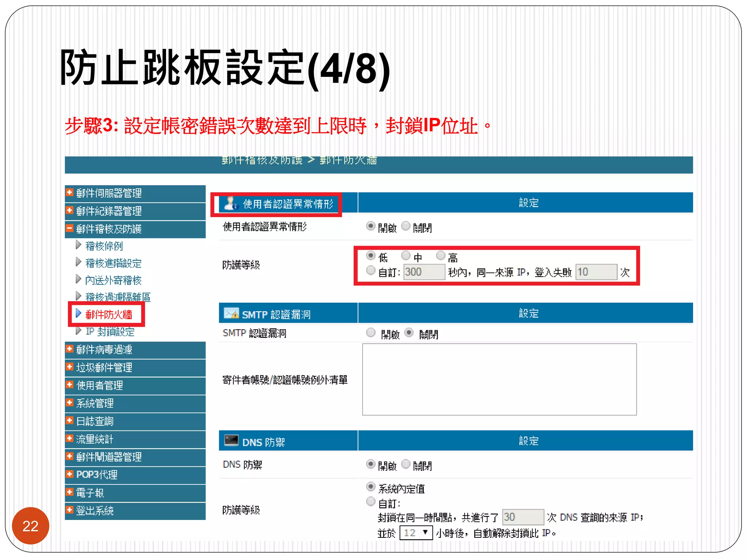
Task: Expand the 流量統計 plus icon
Action: point(69,438)
